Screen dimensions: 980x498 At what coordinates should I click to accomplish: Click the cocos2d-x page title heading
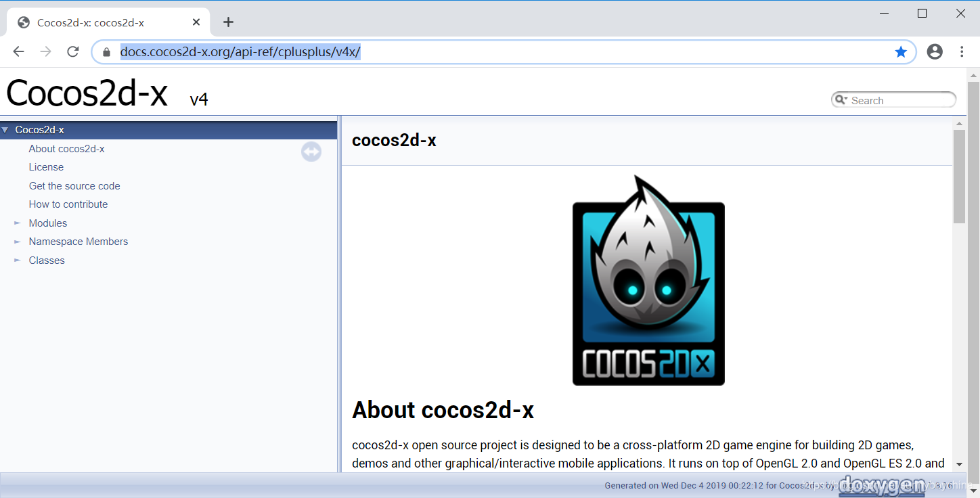pos(394,141)
